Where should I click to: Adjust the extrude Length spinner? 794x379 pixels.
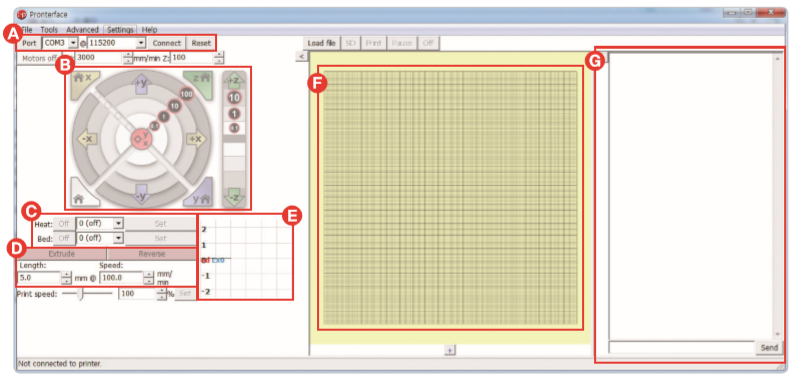click(66, 278)
